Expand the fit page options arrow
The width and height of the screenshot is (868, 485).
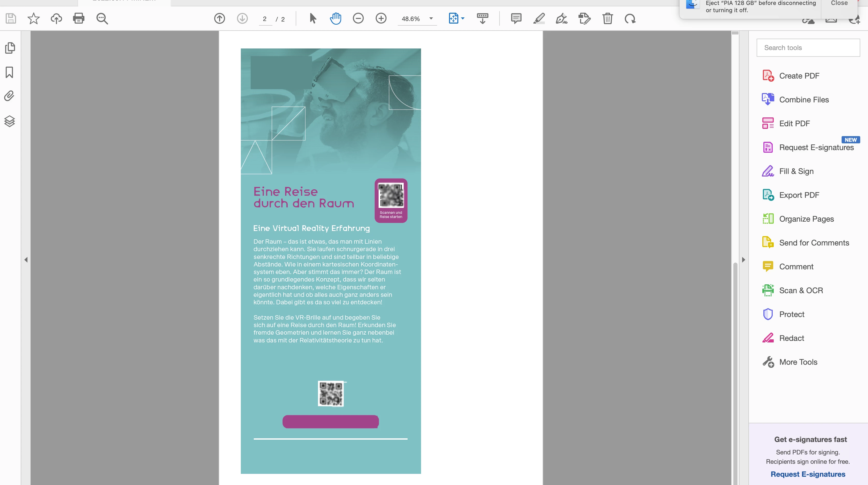click(463, 19)
